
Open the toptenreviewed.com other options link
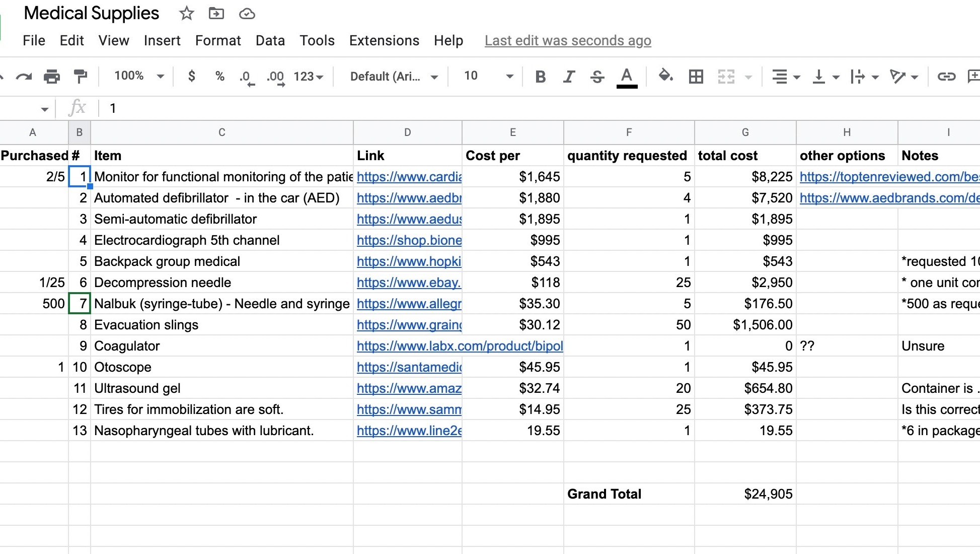(889, 177)
